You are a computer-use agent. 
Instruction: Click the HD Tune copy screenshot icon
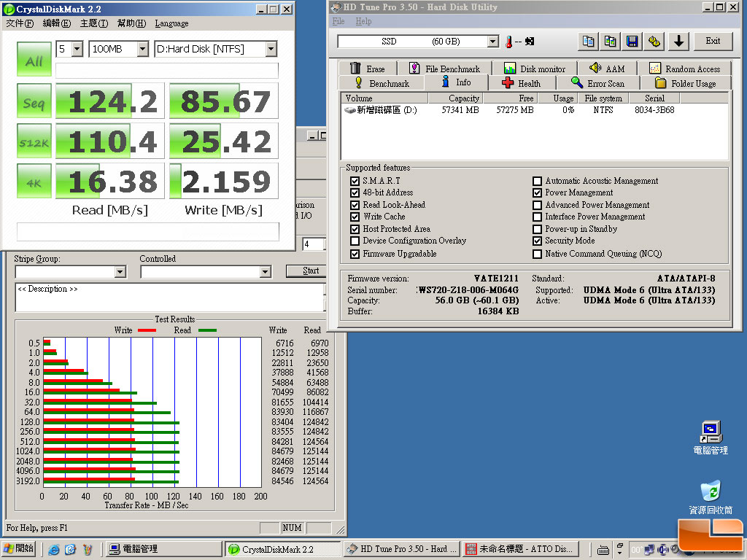click(611, 42)
